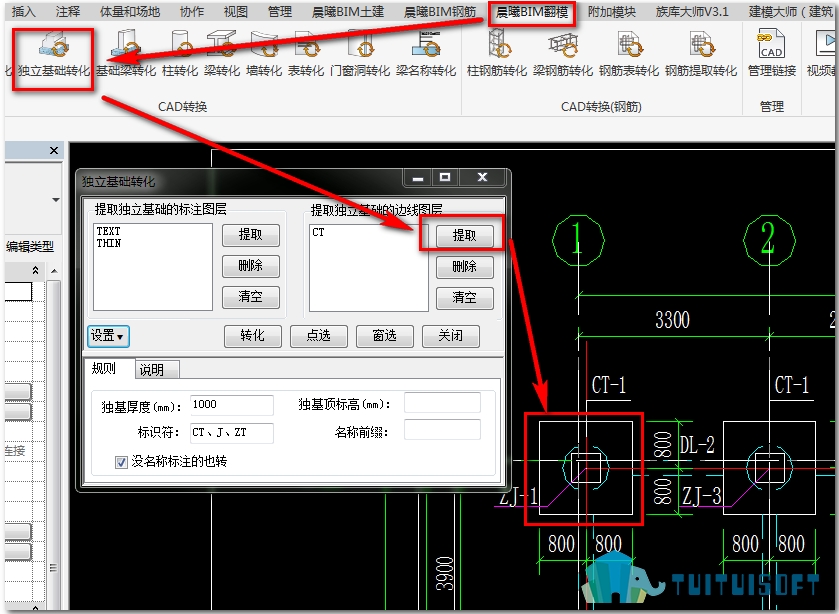Open 管理链接 CAD link manager
This screenshot has height=614, width=839.
tap(772, 55)
